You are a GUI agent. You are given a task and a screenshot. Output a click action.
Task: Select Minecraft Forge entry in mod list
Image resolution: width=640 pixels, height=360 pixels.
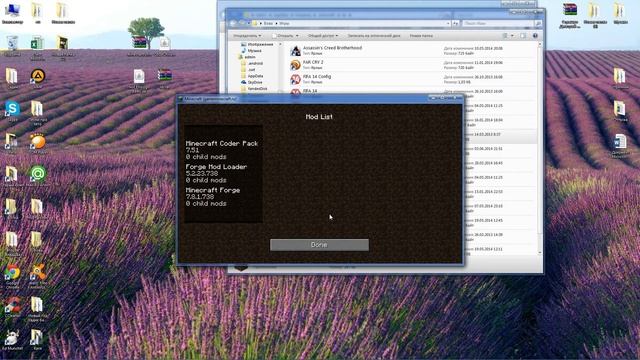222,196
